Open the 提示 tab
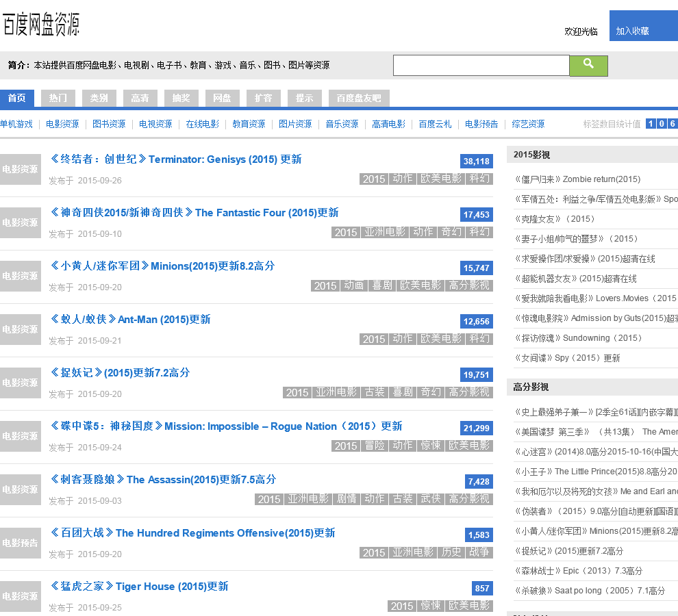Screen dimensions: 678x616 (x=304, y=98)
